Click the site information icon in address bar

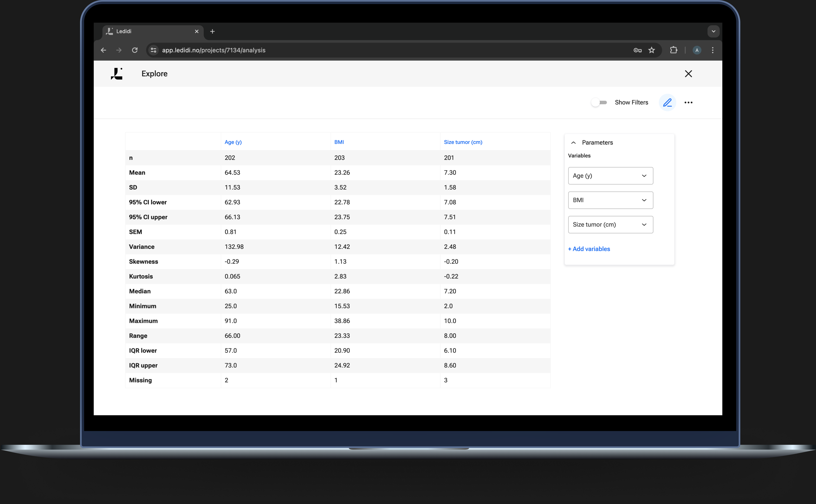click(x=153, y=50)
